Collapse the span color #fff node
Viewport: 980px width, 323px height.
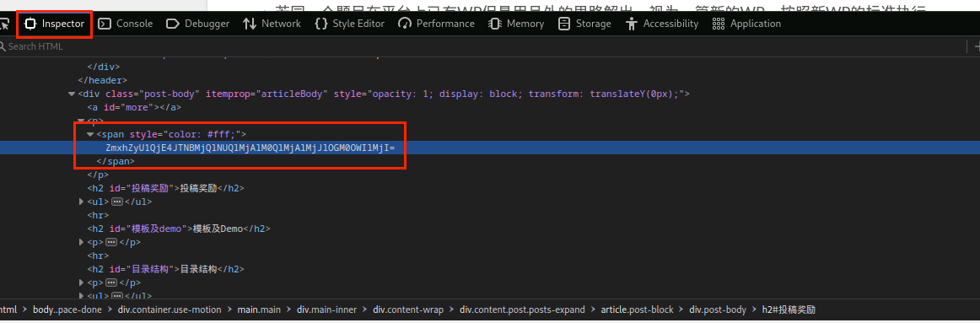point(90,134)
